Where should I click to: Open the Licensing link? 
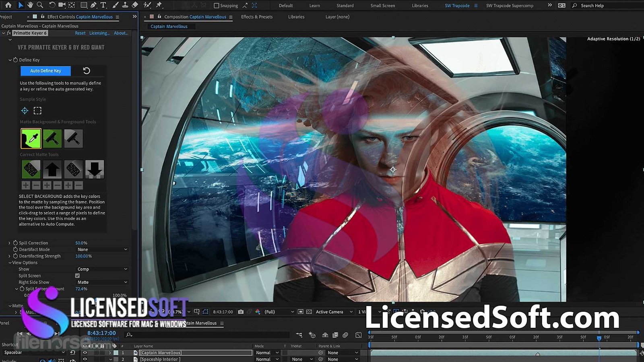point(99,33)
